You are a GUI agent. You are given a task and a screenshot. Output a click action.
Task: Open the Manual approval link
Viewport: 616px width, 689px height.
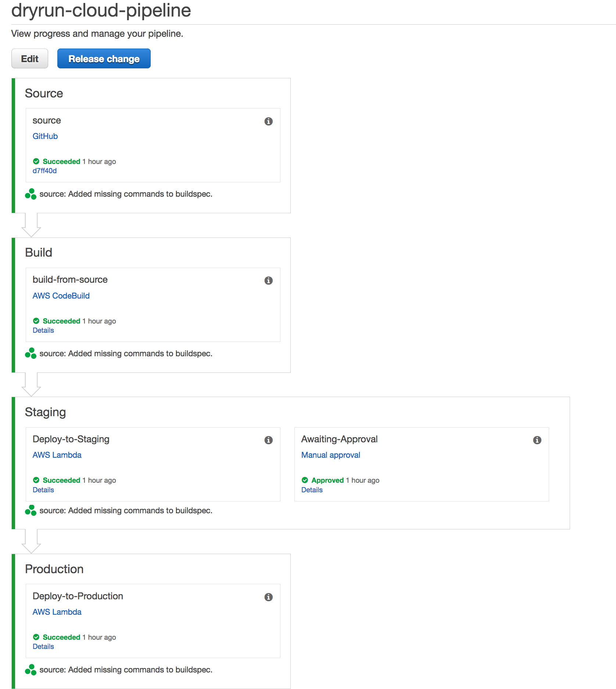(x=331, y=455)
